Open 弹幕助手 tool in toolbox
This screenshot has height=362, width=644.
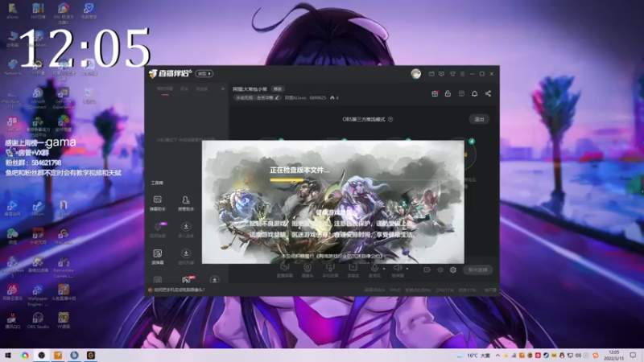pyautogui.click(x=157, y=204)
